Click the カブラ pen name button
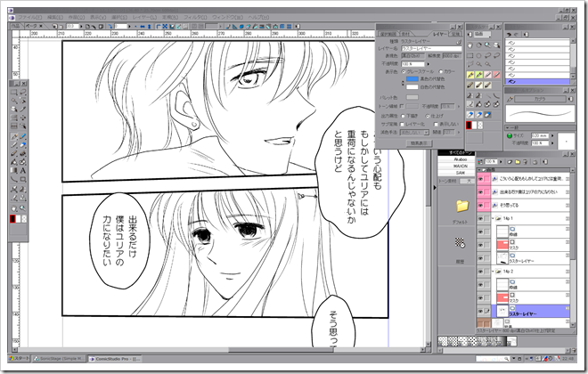 [540, 99]
